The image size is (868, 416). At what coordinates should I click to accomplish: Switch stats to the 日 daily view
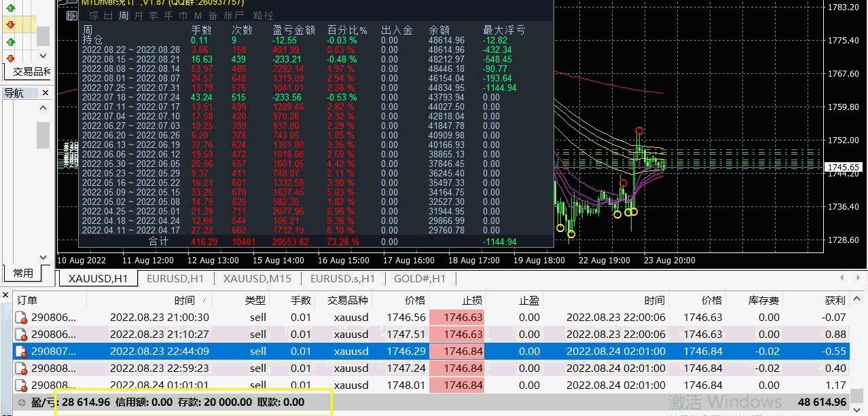coord(109,15)
